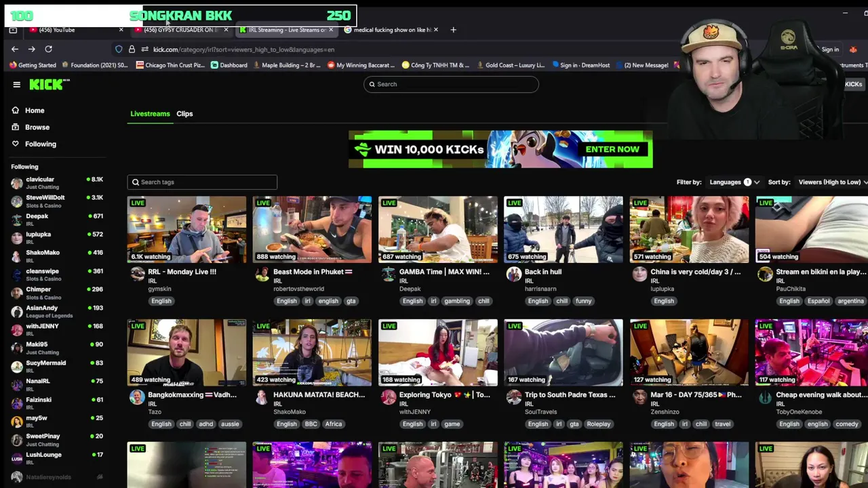Click robertovstheworld avatar under Beast Mode stream
The width and height of the screenshot is (868, 488).
[x=262, y=274]
